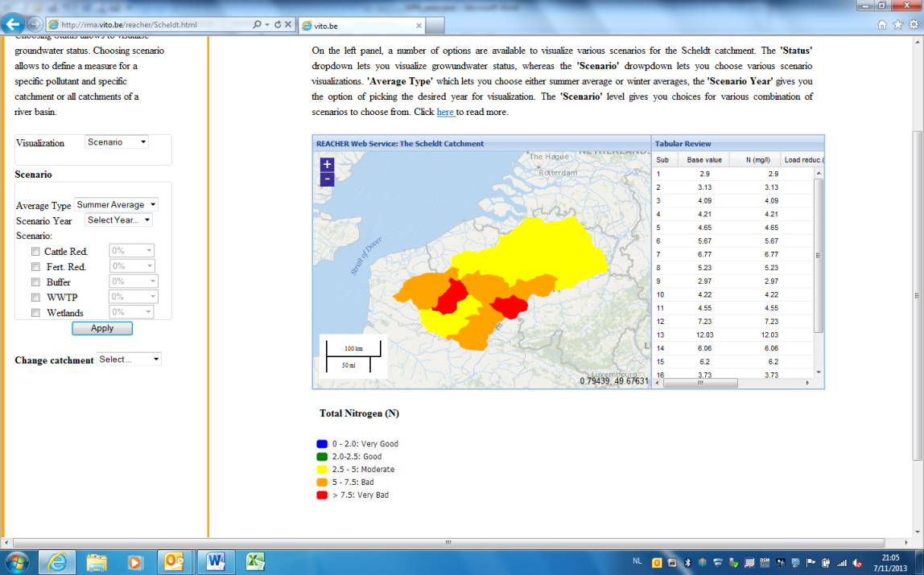
Task: Tick the Buffer scenario checkbox
Action: (35, 282)
